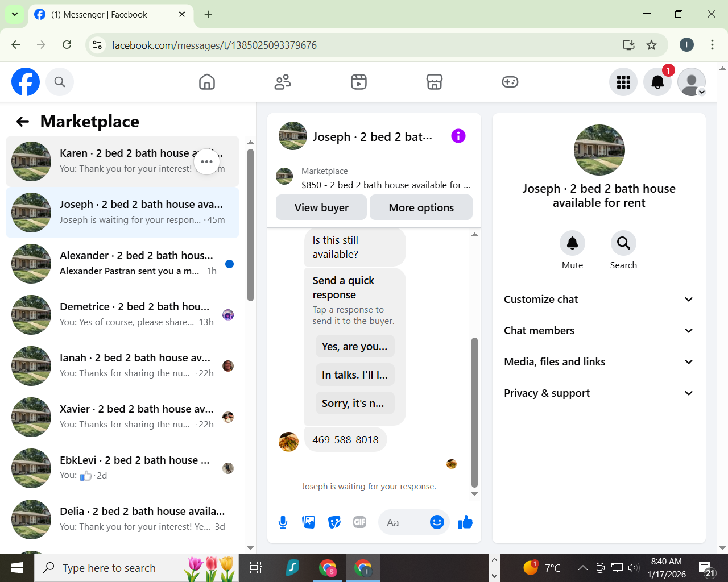Show hidden system tray icons

click(583, 568)
